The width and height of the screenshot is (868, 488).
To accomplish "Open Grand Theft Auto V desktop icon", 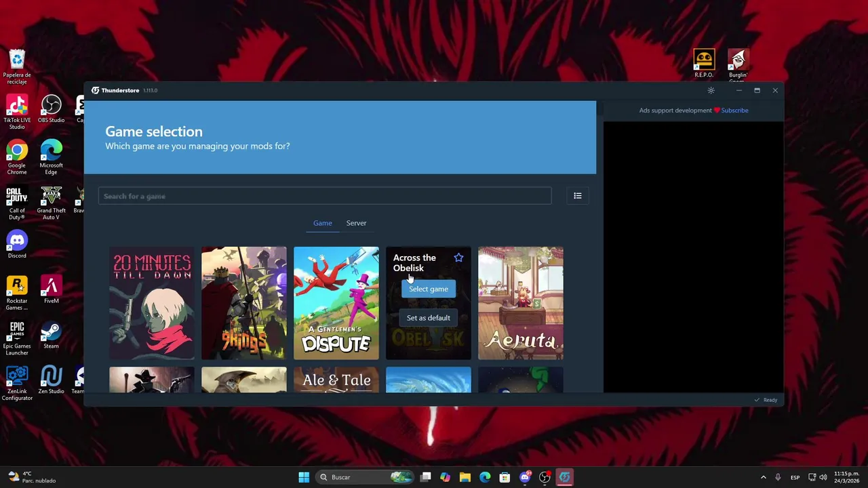I will (51, 203).
